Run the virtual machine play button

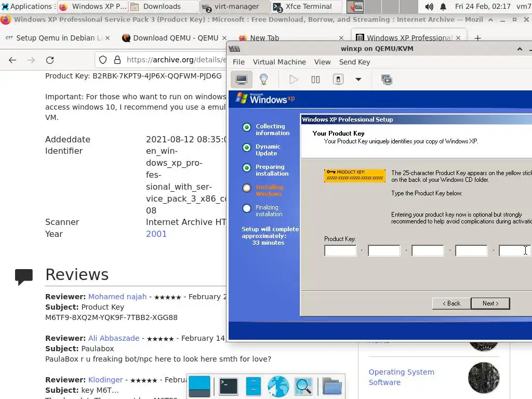[x=294, y=79]
